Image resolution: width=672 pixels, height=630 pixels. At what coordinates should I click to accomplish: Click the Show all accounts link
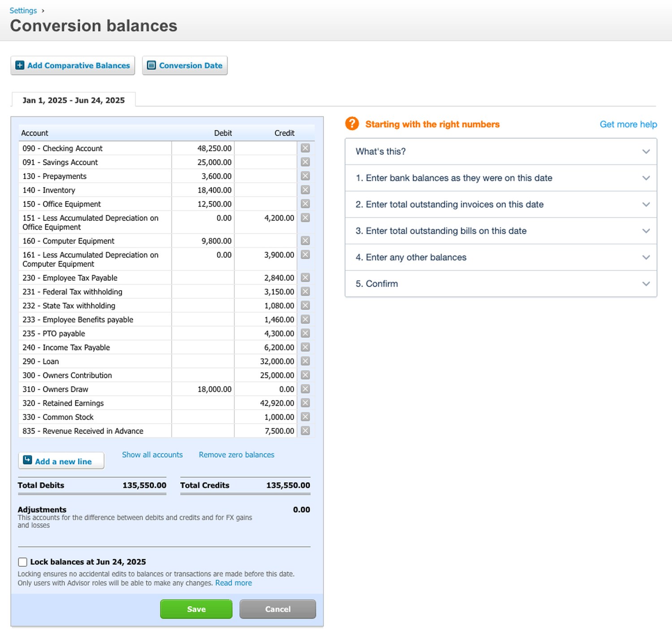tap(152, 454)
